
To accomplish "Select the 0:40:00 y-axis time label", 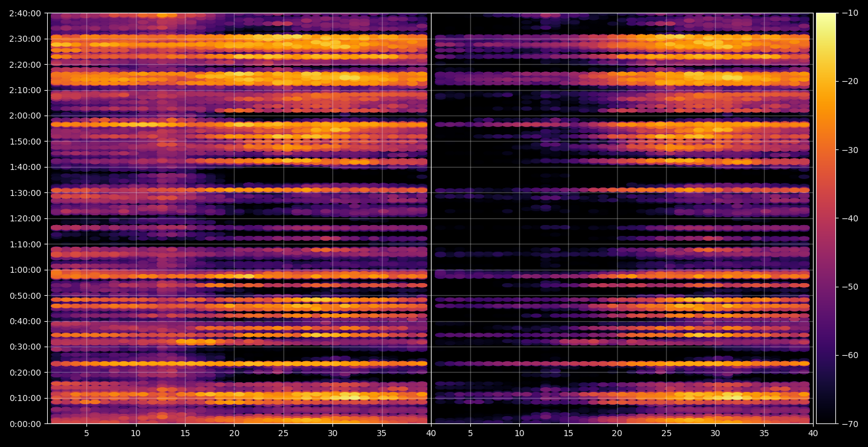I will pos(25,321).
